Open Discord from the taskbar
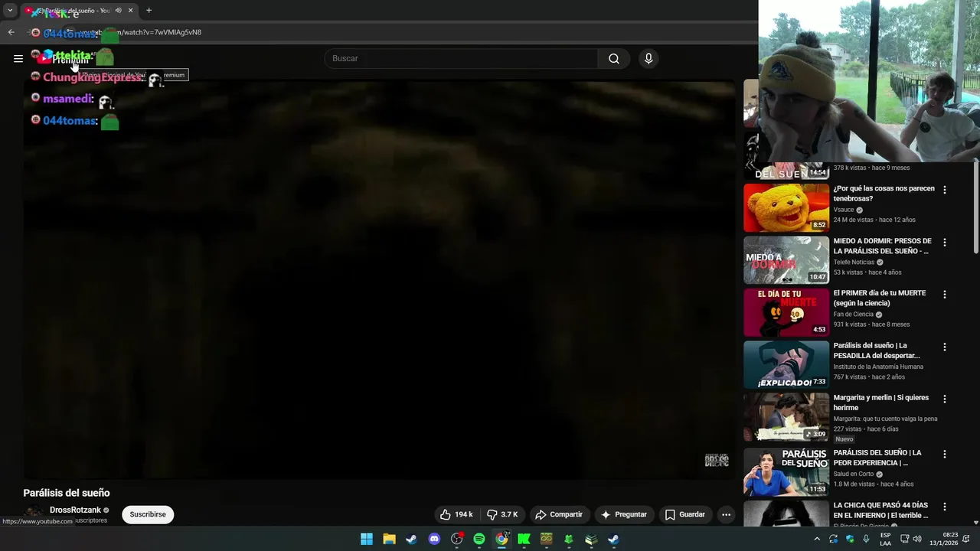The height and width of the screenshot is (551, 980). click(x=434, y=539)
